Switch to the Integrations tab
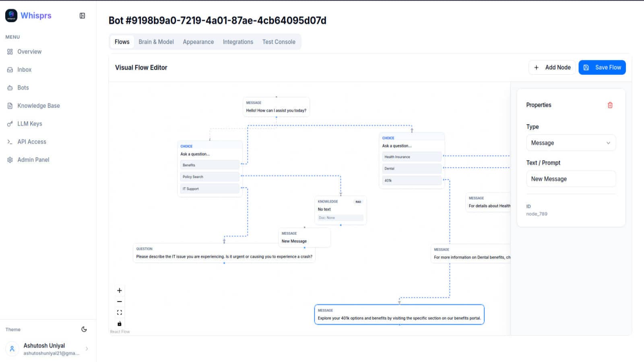This screenshot has width=644, height=362. (x=238, y=41)
